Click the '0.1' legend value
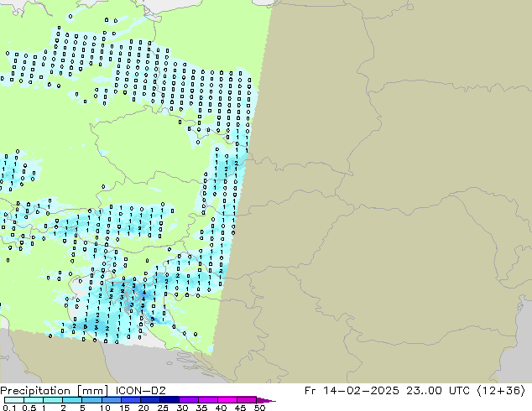Viewport: 532px width, 411px height. [x=9, y=408]
